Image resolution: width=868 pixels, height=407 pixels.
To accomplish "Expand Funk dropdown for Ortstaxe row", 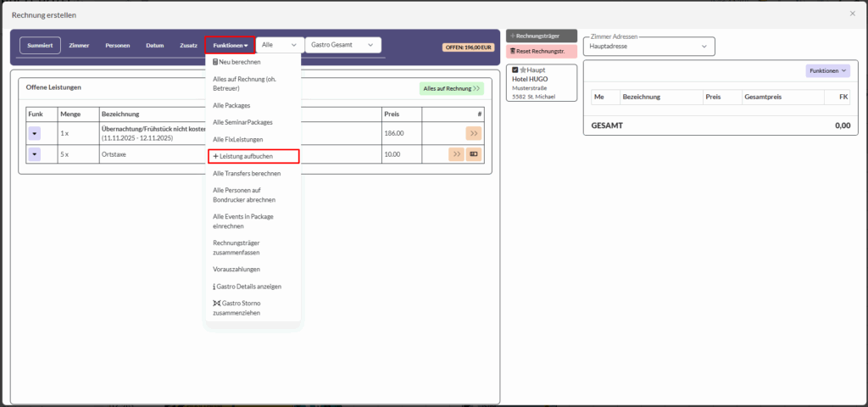I will tap(35, 154).
